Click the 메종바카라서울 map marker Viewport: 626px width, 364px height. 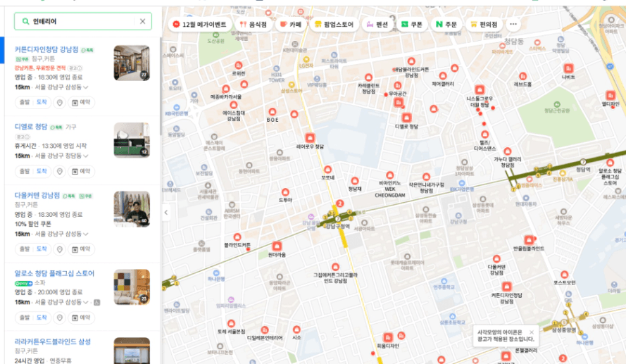[x=226, y=89]
